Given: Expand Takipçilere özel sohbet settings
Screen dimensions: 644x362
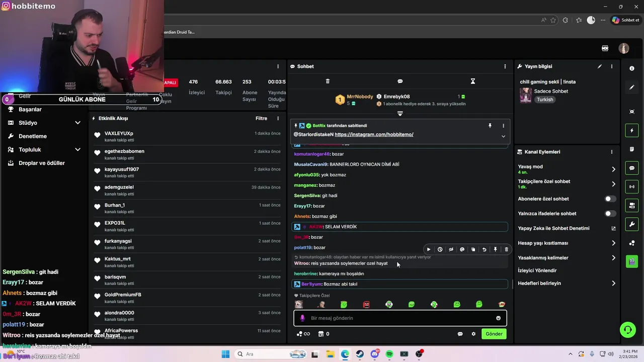Looking at the screenshot, I should click(x=613, y=184).
